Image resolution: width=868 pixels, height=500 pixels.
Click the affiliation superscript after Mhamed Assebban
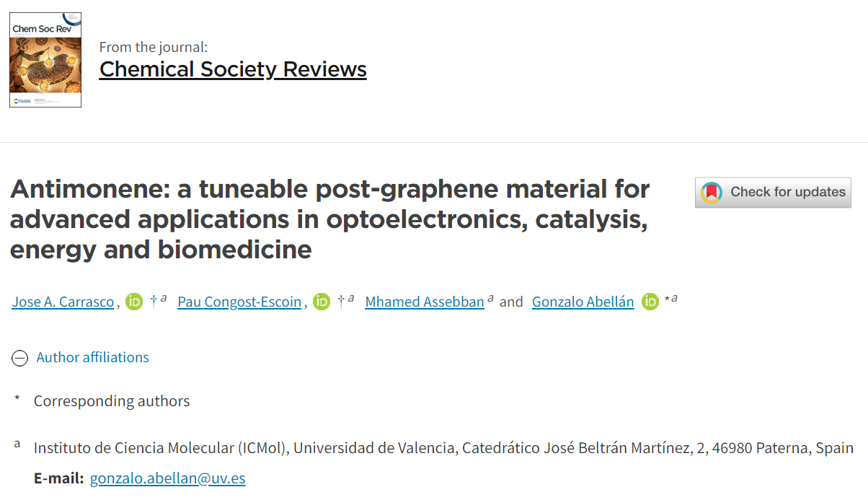point(490,298)
